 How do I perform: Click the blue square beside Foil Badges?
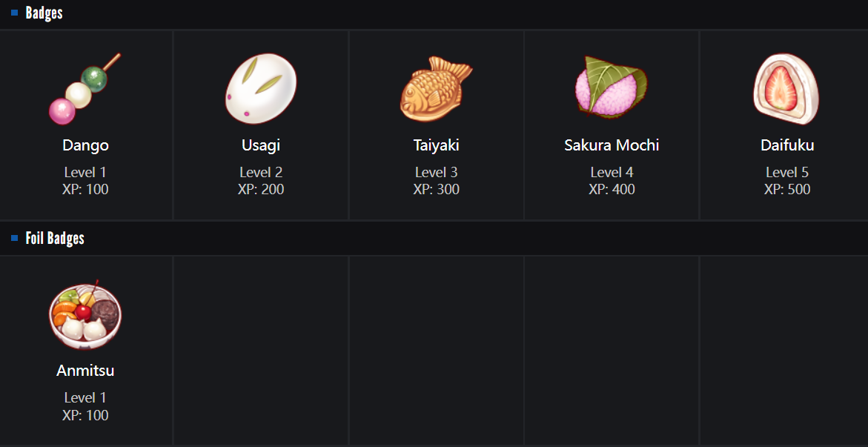pos(14,238)
